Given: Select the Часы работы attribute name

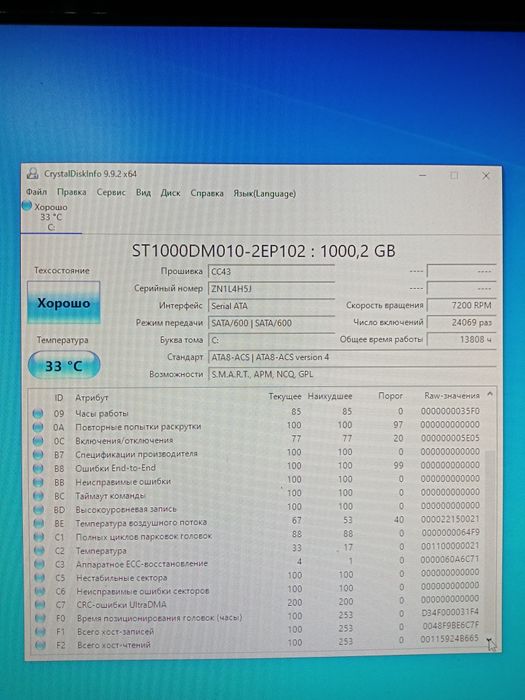Looking at the screenshot, I should tap(102, 413).
